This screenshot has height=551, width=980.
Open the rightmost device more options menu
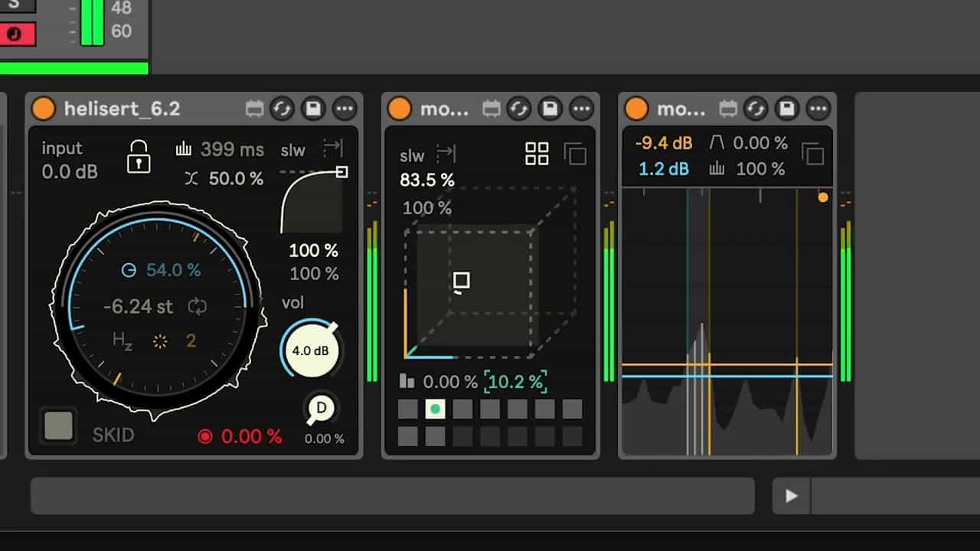tap(818, 109)
